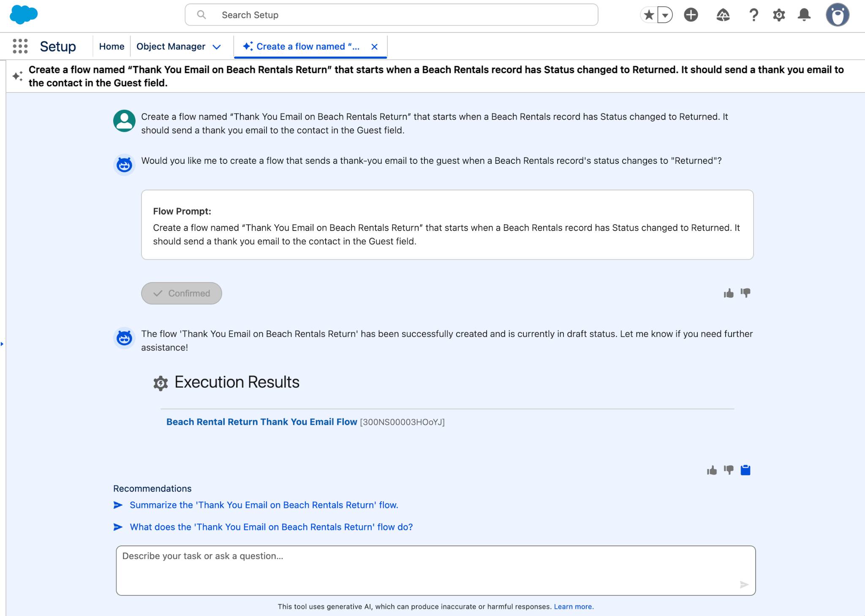The image size is (865, 616).
Task: Click the send arrow in the prompt box
Action: [x=744, y=585]
